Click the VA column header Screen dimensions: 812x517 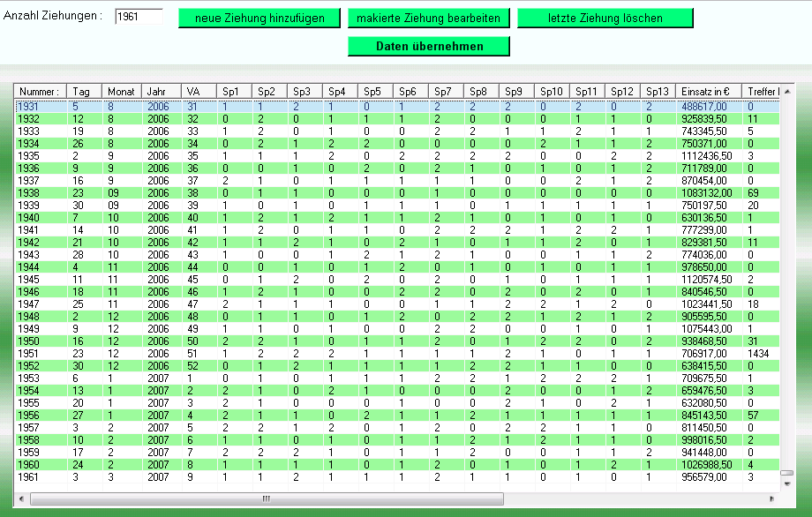pos(199,92)
